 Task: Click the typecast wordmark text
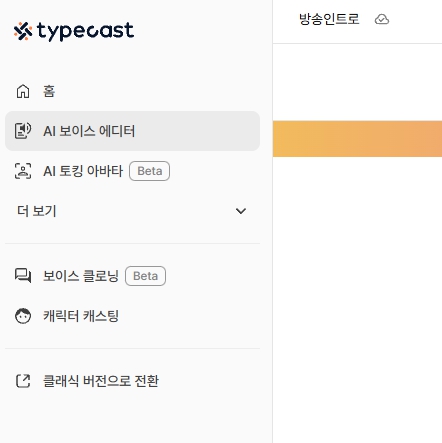pos(85,31)
